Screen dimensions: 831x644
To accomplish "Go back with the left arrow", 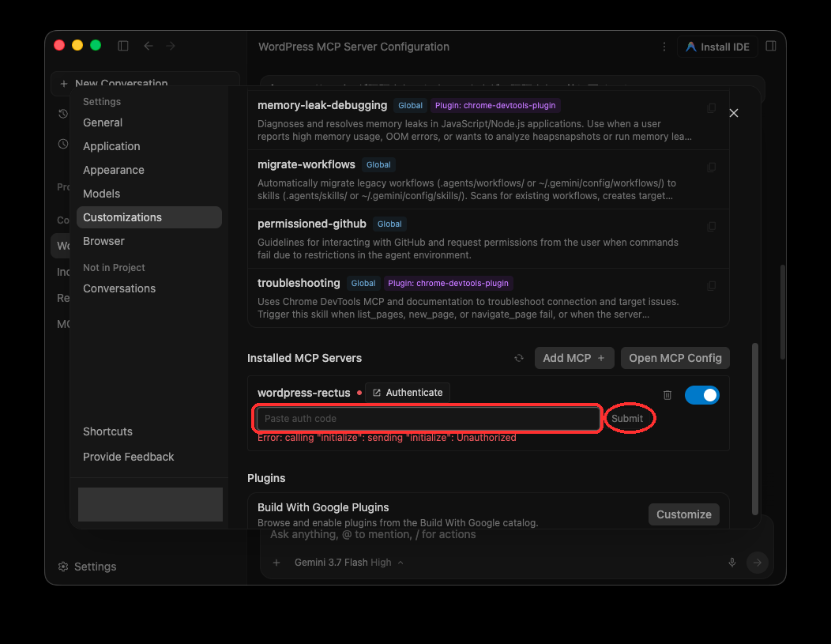I will tap(149, 46).
